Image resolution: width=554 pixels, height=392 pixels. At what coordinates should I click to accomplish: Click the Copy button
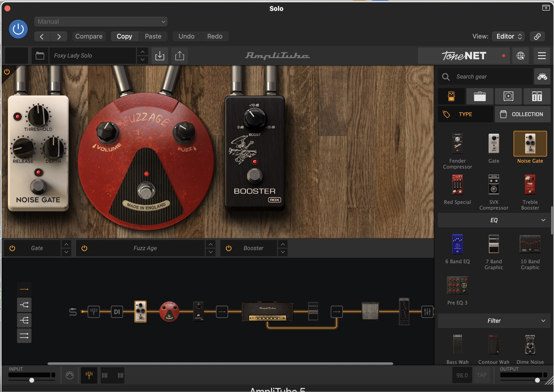124,37
